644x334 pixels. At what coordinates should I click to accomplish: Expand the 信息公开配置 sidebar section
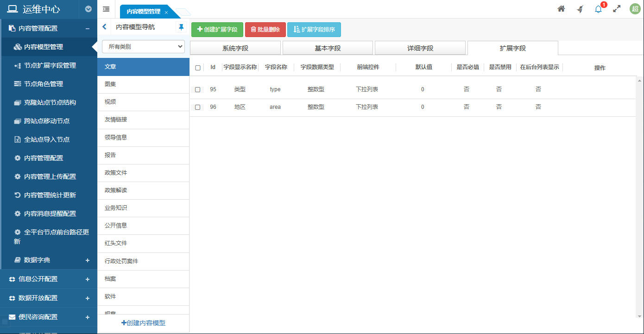coord(88,279)
